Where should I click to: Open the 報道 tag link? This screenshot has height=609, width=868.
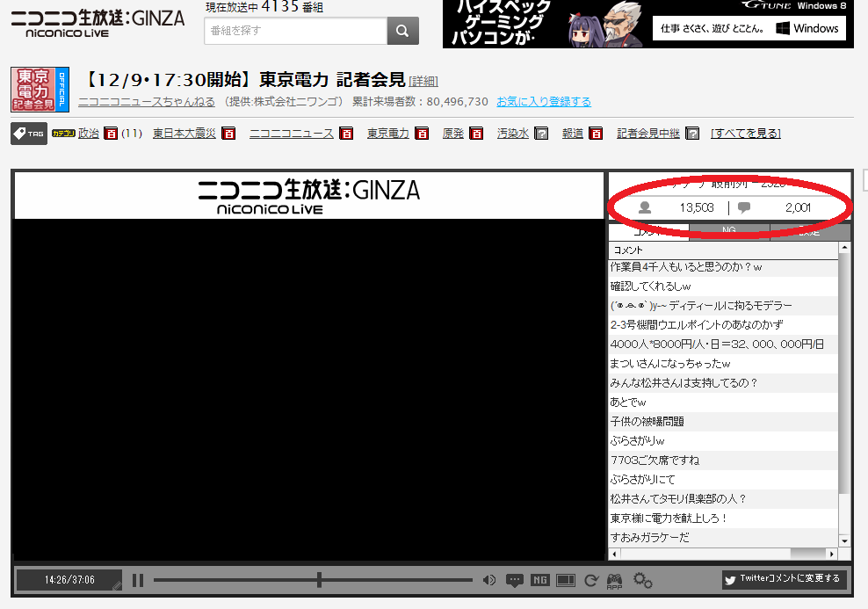point(573,134)
